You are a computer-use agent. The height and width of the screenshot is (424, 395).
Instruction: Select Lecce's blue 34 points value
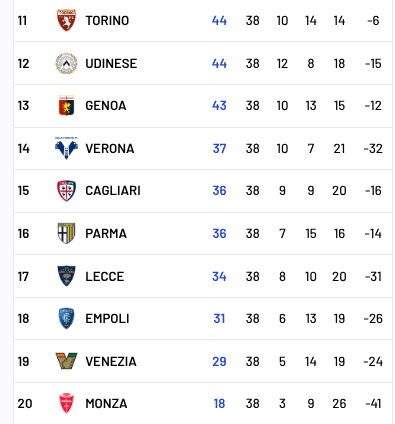coord(219,276)
